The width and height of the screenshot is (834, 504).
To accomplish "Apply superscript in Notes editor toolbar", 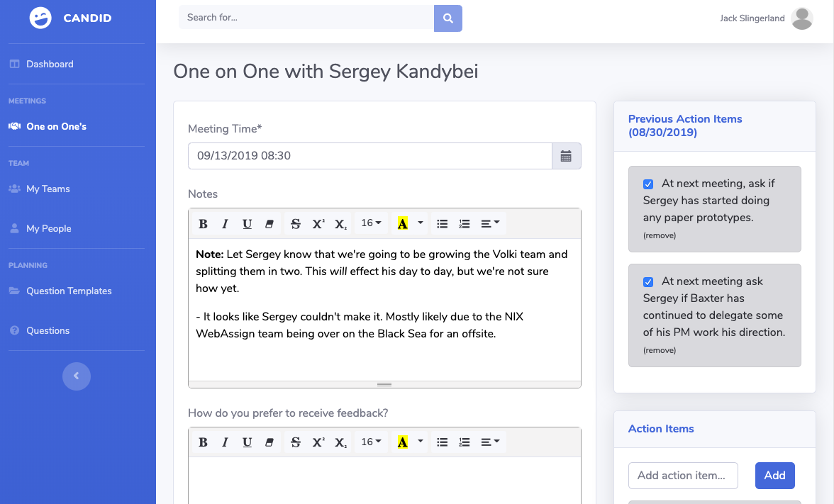I will (318, 224).
